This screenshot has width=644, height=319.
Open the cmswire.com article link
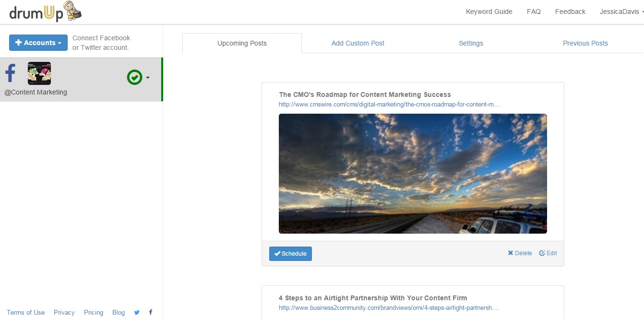(x=390, y=104)
